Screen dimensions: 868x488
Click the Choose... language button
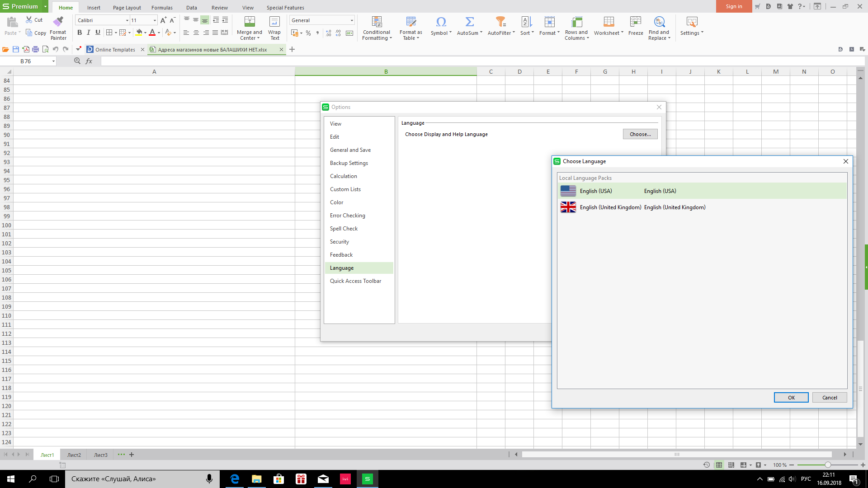tap(640, 134)
